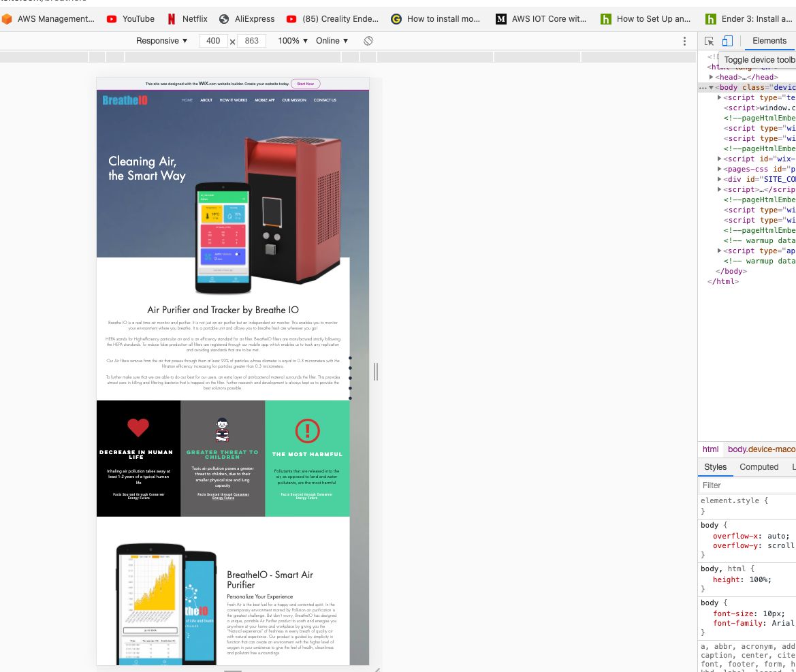Click the rotate viewport icon
796x672 pixels.
[x=368, y=41]
